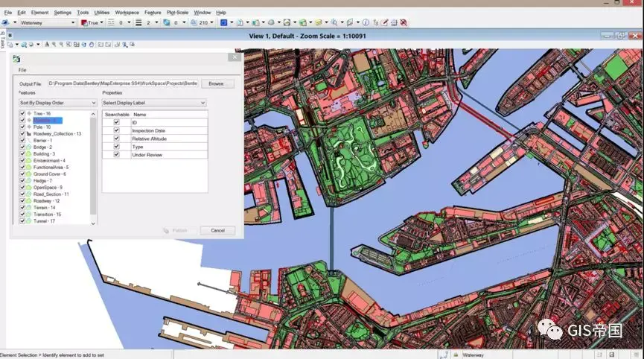Toggle Searchable checkbox for Inspection Date
Viewport: 644px width, 359px height.
click(116, 130)
